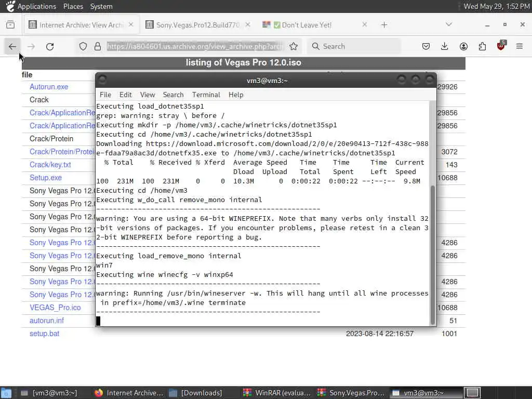Open the Terminal menu in terminal

(x=206, y=95)
